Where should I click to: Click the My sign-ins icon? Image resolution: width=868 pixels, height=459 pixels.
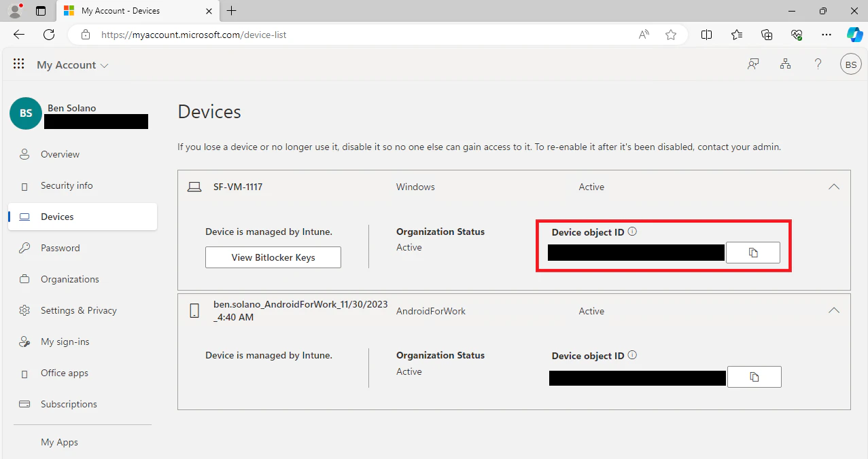(x=24, y=342)
